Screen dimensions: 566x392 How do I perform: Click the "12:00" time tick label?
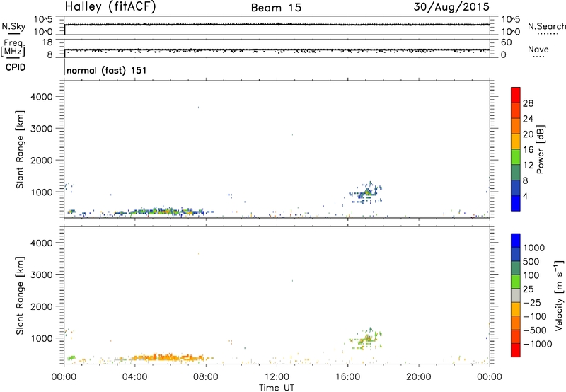(x=277, y=377)
